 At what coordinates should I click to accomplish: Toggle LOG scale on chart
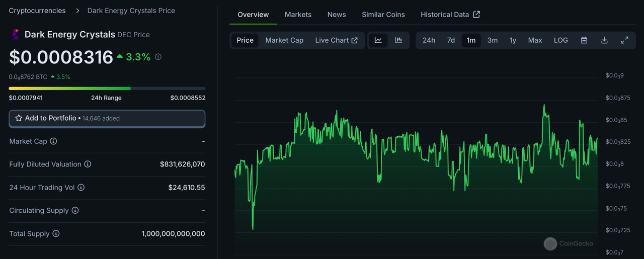[x=561, y=40]
